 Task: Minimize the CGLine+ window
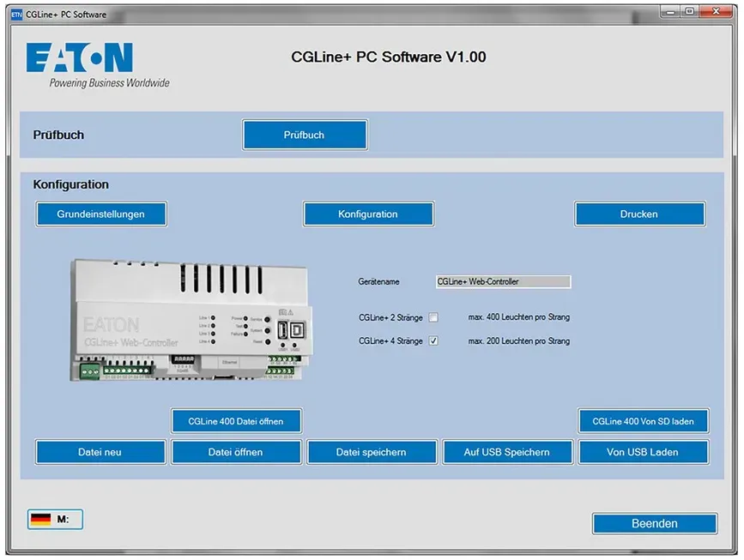tap(670, 12)
